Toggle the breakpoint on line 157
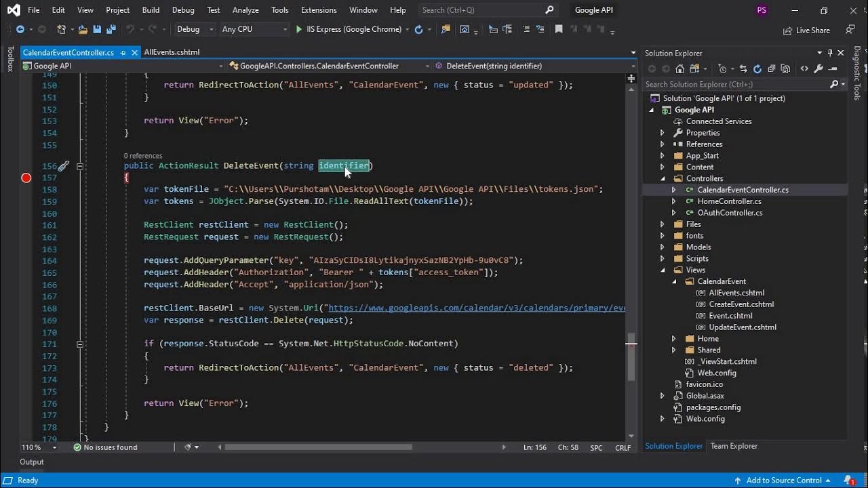 pyautogui.click(x=26, y=178)
